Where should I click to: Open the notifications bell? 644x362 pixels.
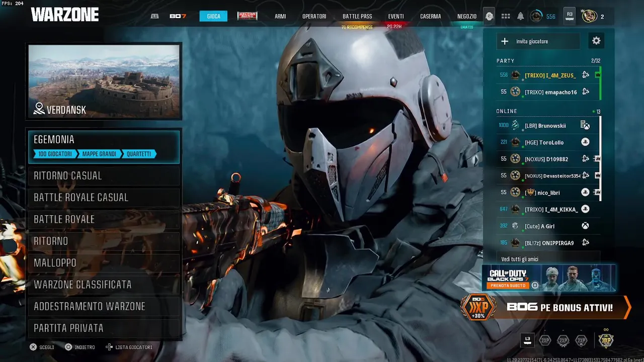click(x=521, y=16)
